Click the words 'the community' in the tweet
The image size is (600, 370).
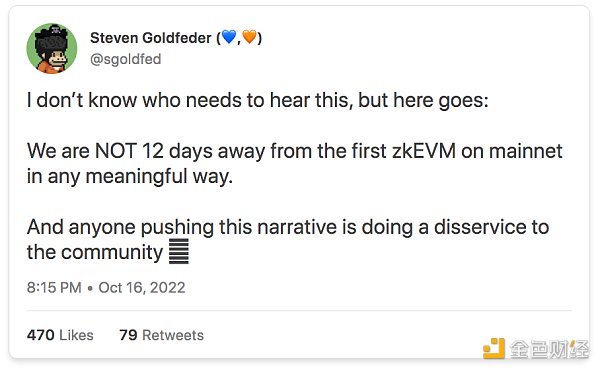[95, 253]
